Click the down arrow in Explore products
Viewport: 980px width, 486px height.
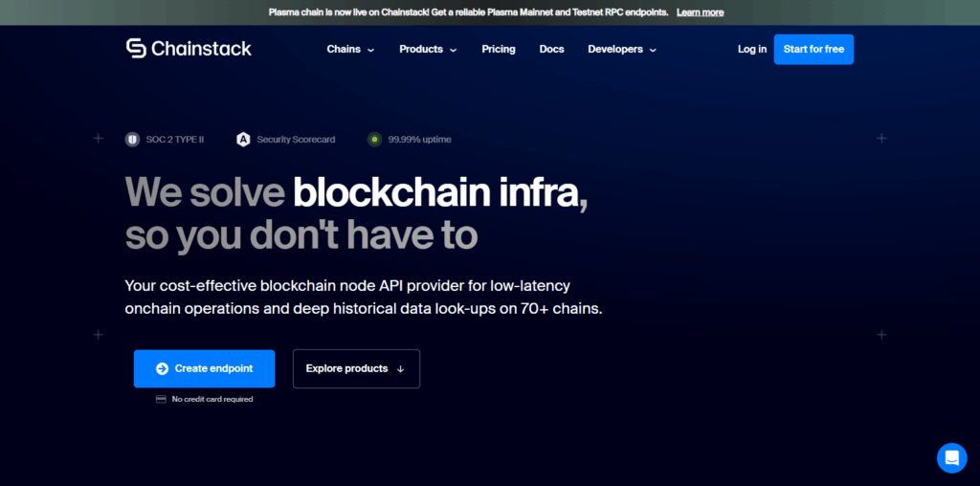pyautogui.click(x=401, y=368)
